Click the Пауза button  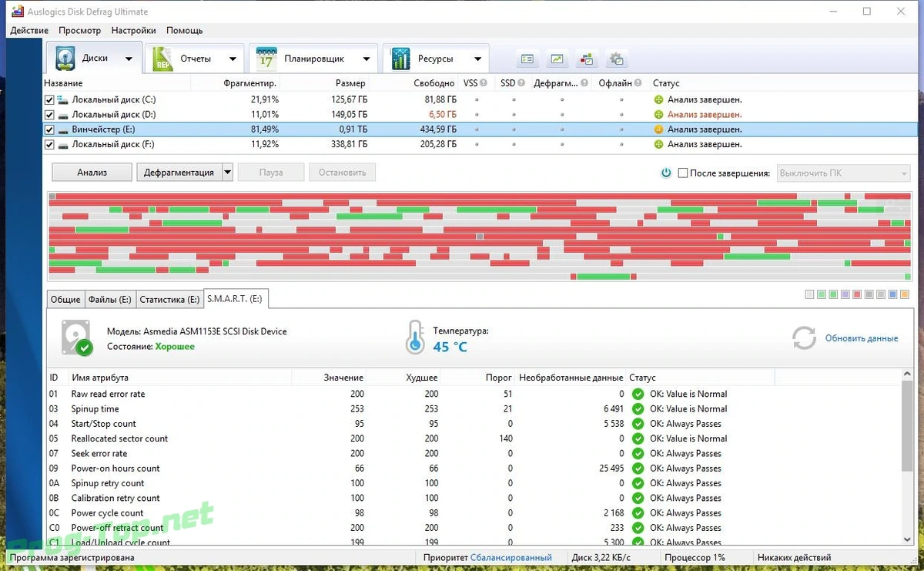click(271, 173)
